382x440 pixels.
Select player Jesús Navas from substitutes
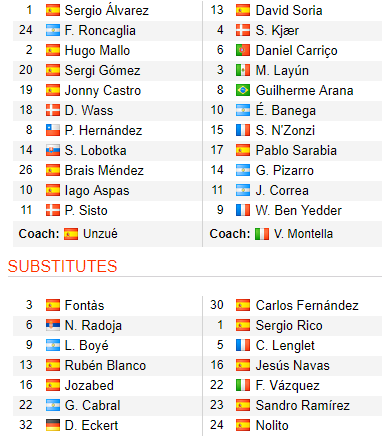(292, 365)
